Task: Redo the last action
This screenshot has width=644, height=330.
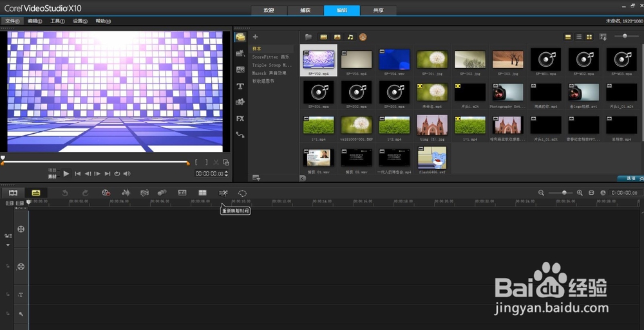Action: point(85,193)
